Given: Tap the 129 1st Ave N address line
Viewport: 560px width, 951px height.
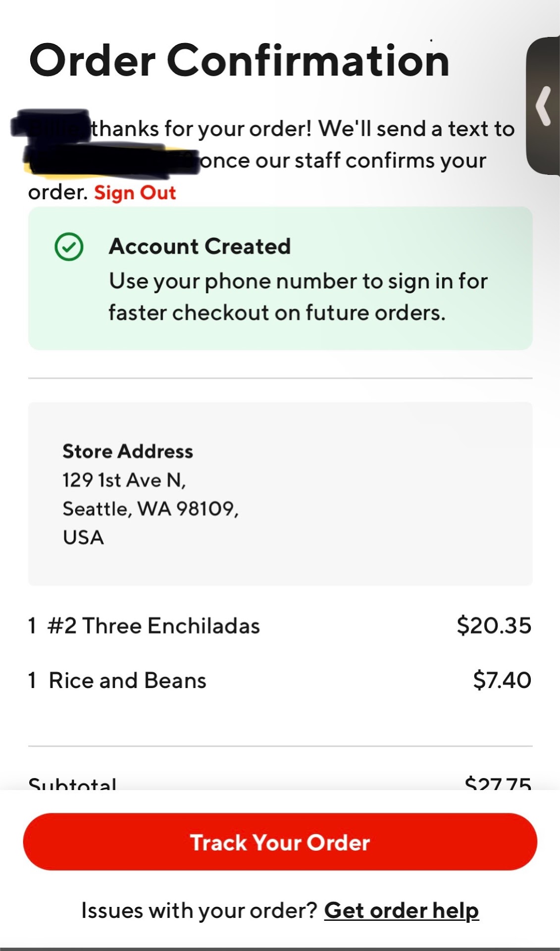Looking at the screenshot, I should (124, 480).
